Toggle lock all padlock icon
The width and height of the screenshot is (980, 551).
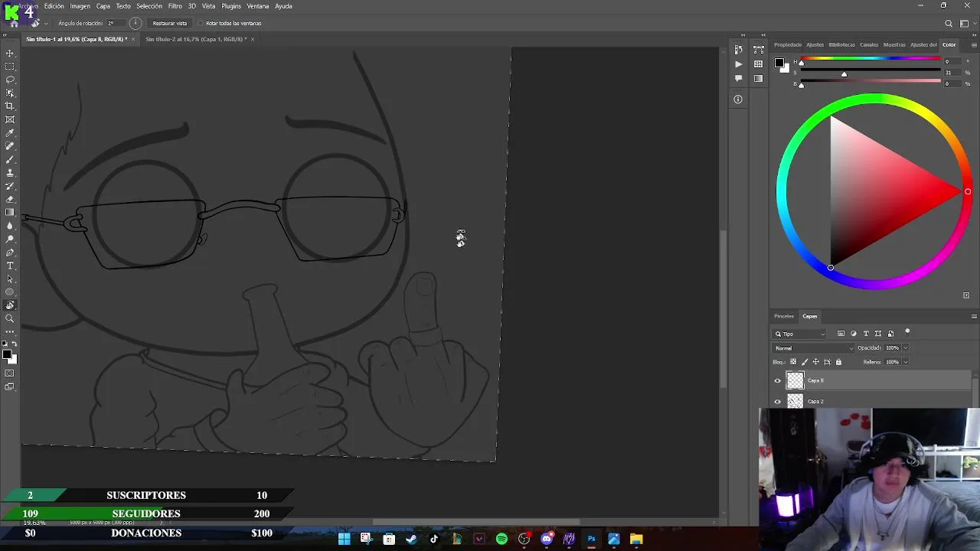tap(838, 362)
